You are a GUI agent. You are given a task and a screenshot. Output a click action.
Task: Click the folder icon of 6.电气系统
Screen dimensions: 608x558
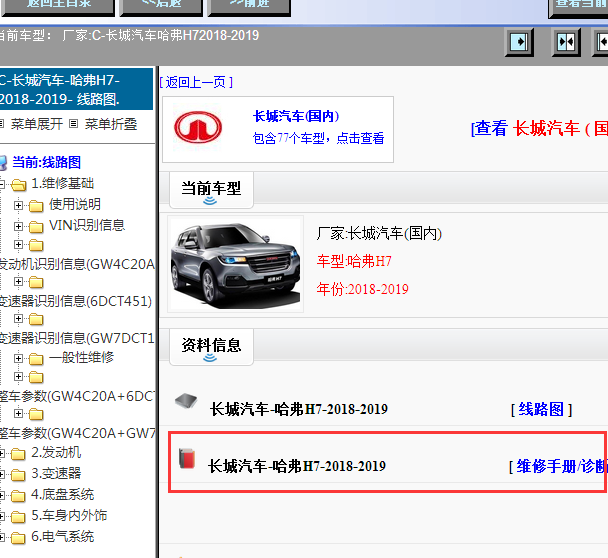(18, 538)
